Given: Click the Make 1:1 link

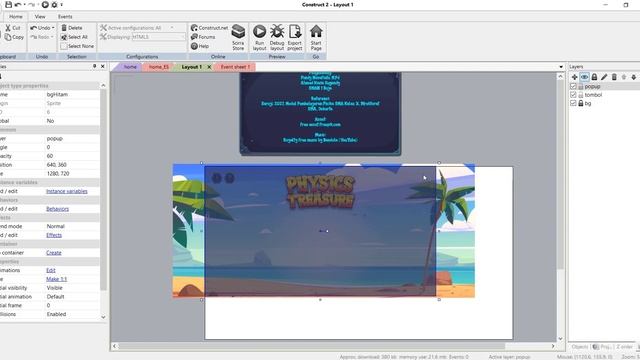Looking at the screenshot, I should tap(56, 279).
